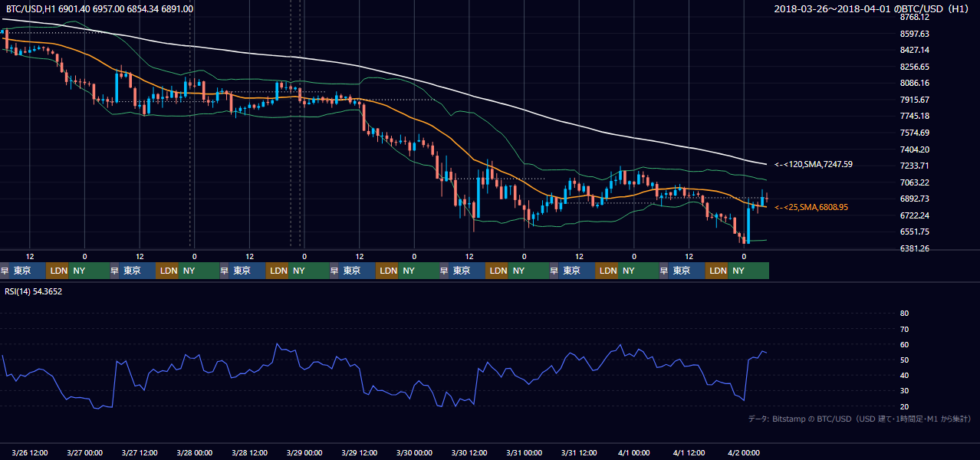Select the 6722.24 price axis label
980x460 pixels.
[x=915, y=215]
